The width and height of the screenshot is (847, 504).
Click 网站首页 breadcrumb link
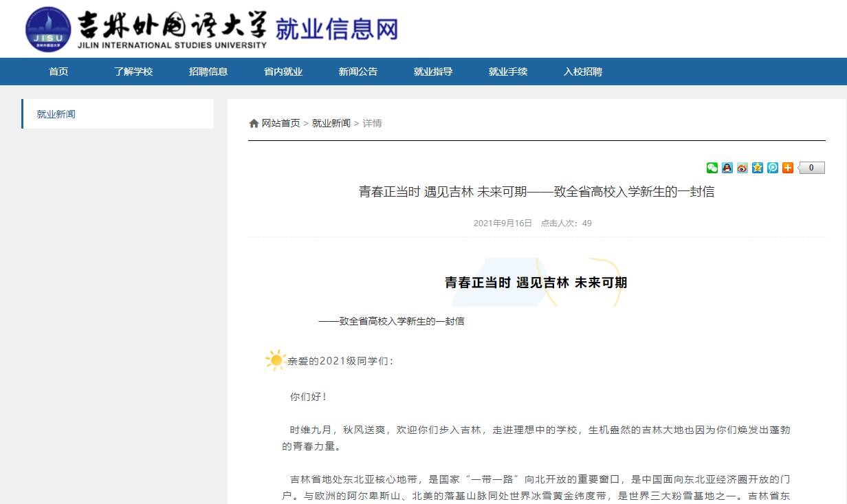(x=280, y=124)
